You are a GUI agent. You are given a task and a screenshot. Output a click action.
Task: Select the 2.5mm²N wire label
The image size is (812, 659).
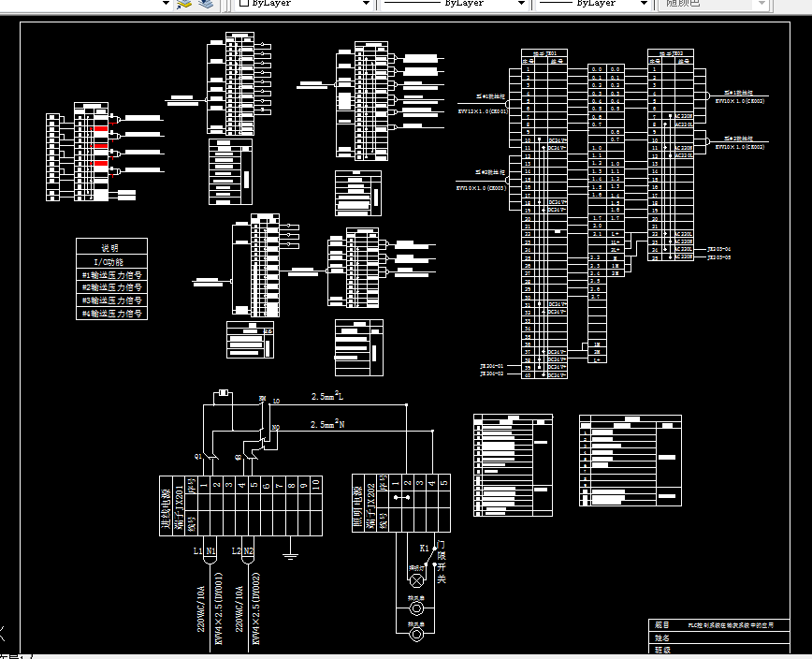[327, 424]
